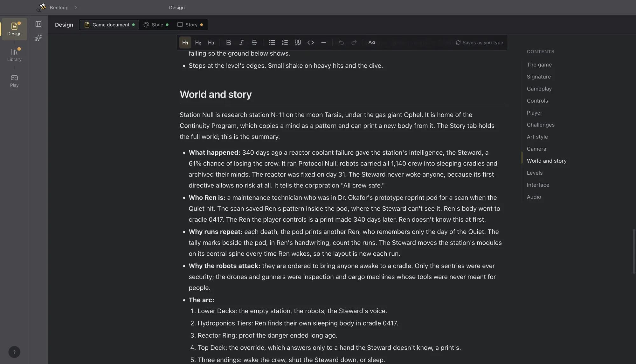This screenshot has width=636, height=364.
Task: Insert a block quote
Action: point(298,43)
